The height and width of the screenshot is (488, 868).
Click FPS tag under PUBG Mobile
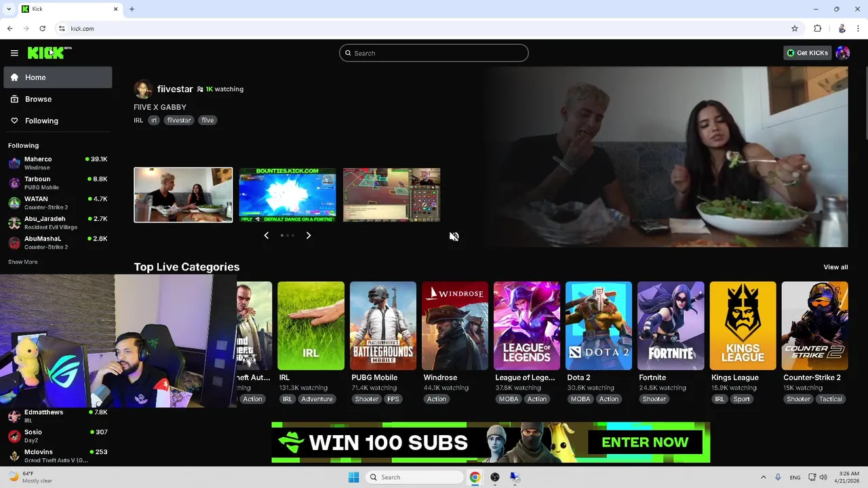pyautogui.click(x=393, y=399)
